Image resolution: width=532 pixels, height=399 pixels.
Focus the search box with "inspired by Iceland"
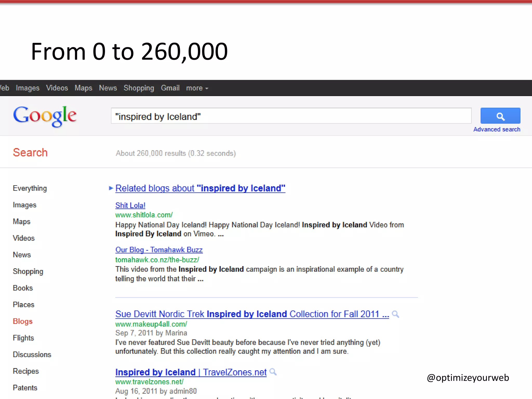[291, 116]
